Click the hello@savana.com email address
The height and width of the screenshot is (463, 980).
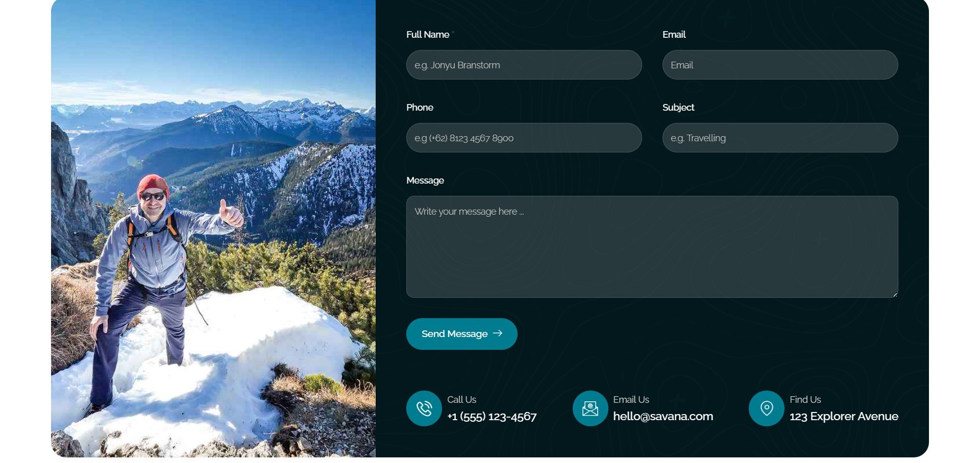663,417
